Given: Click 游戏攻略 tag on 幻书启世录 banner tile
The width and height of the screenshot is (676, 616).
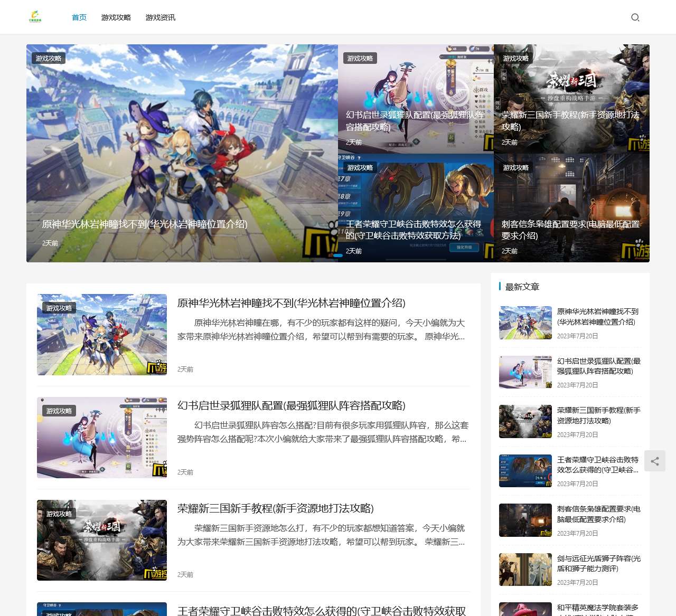Looking at the screenshot, I should [360, 58].
